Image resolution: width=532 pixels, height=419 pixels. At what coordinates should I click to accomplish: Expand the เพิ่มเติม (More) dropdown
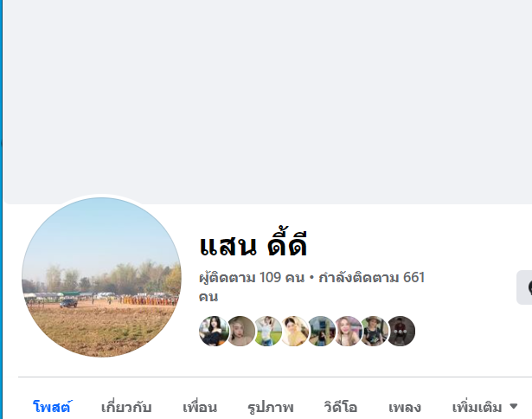pyautogui.click(x=484, y=407)
